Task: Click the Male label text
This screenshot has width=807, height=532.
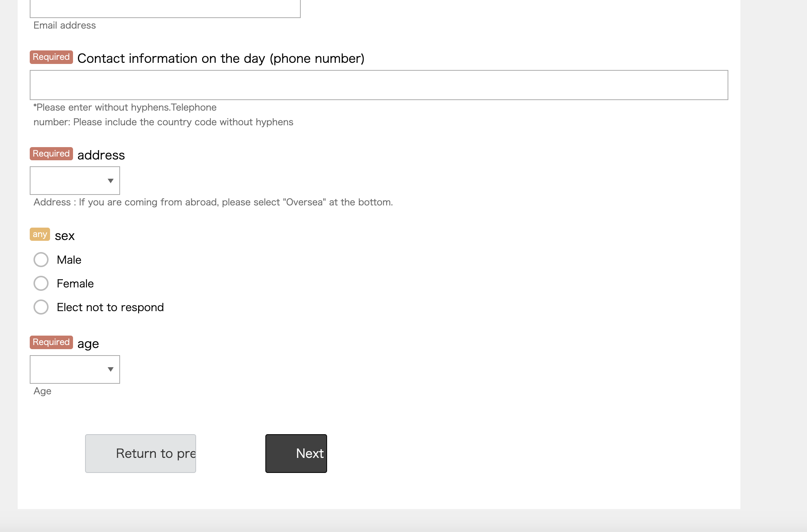Action: pyautogui.click(x=69, y=260)
